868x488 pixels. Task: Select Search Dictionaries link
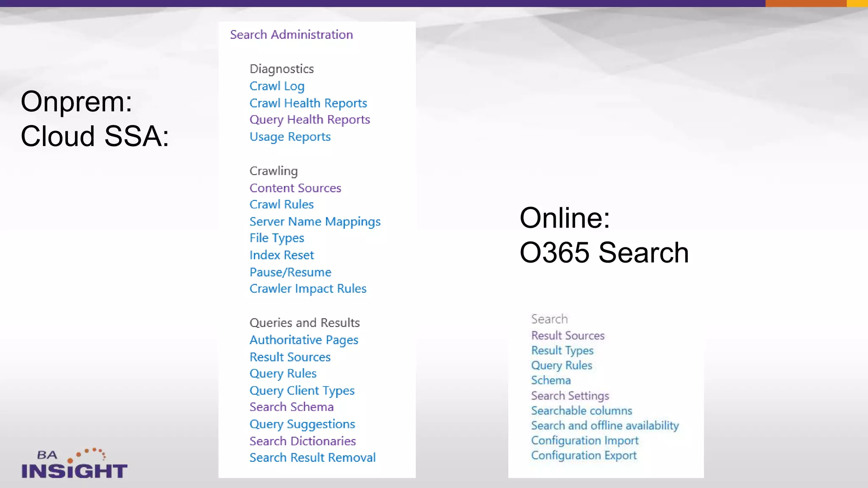click(303, 441)
